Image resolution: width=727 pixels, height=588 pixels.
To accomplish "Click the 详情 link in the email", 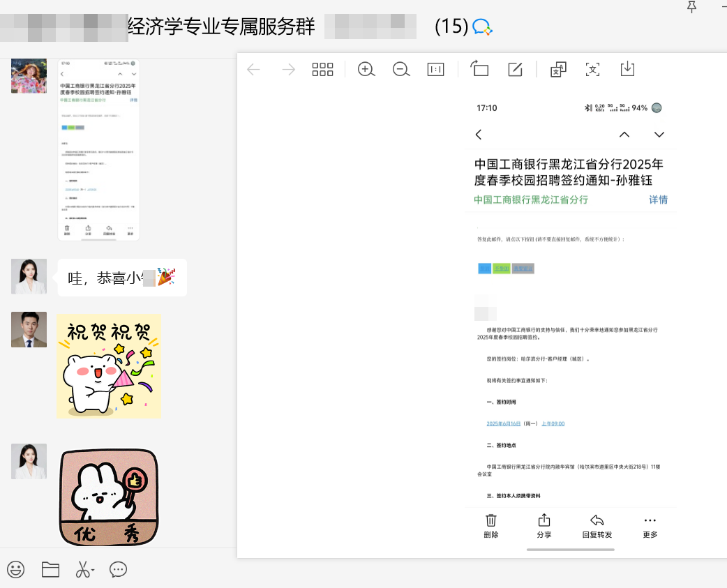I will (658, 199).
